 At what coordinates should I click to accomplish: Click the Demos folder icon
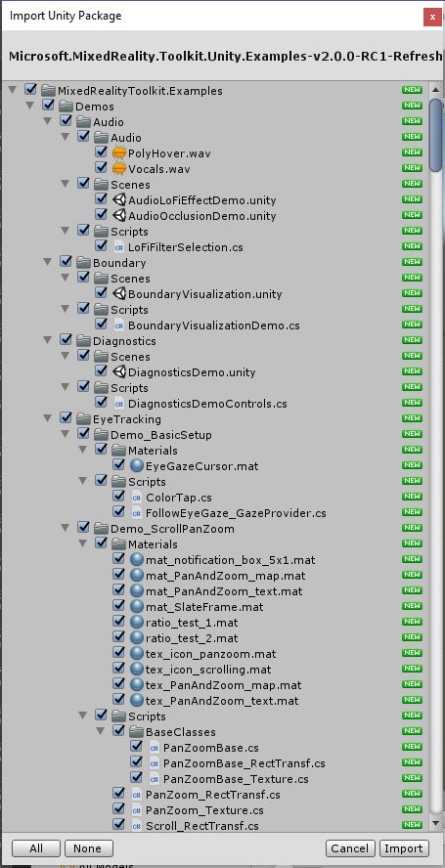coord(67,107)
